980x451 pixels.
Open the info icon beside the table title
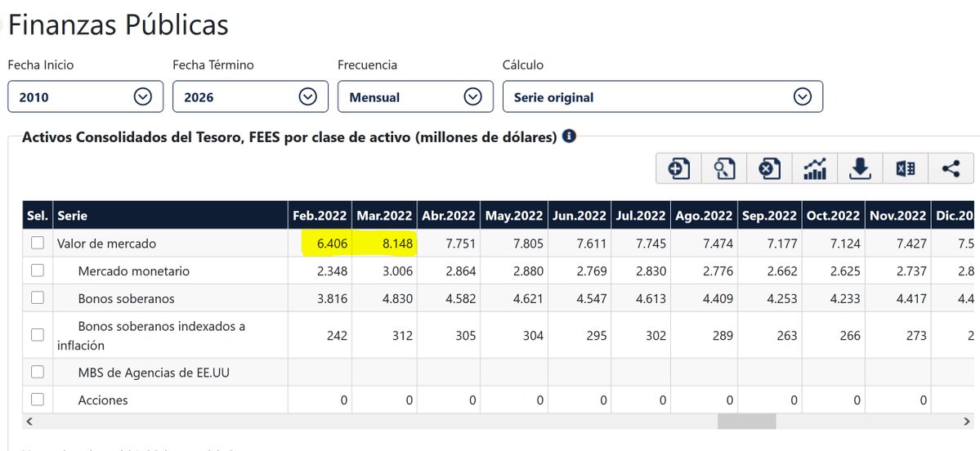[x=569, y=136]
